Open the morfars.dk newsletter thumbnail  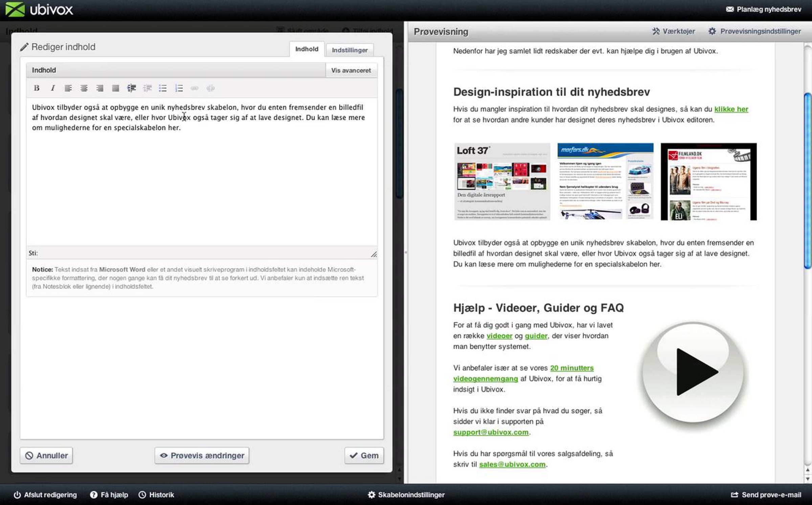(605, 182)
